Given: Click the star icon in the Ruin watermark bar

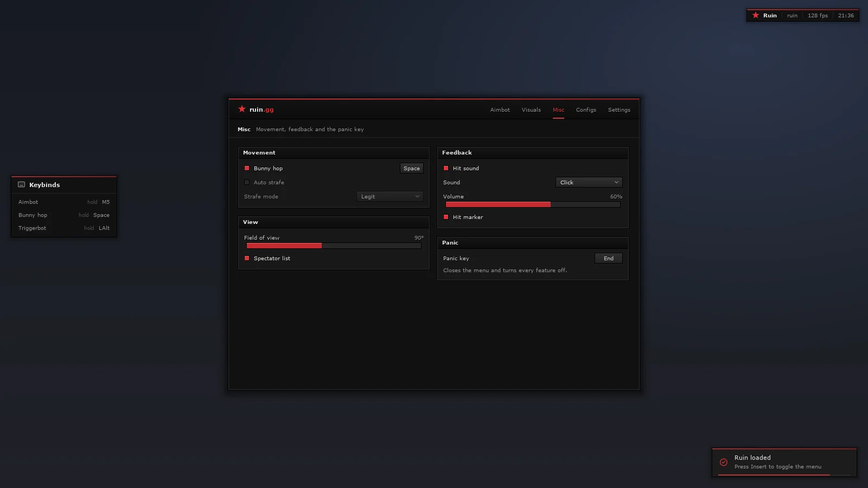Looking at the screenshot, I should tap(756, 15).
